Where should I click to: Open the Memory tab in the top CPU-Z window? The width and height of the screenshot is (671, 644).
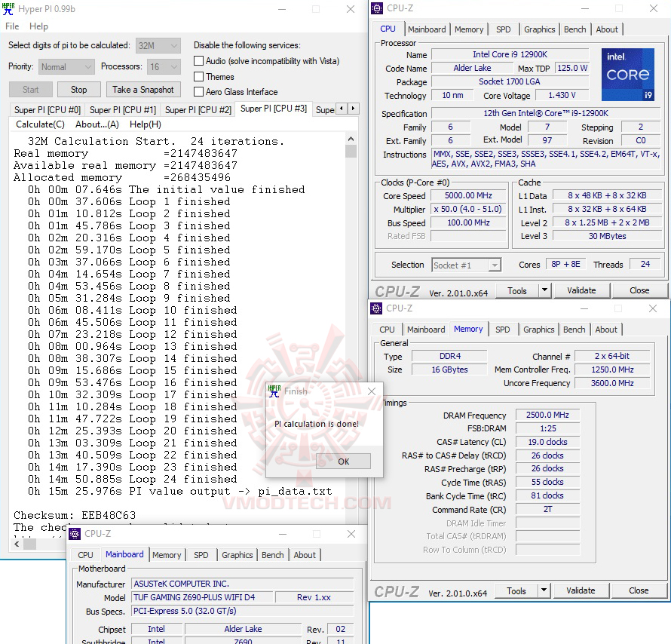pyautogui.click(x=469, y=29)
